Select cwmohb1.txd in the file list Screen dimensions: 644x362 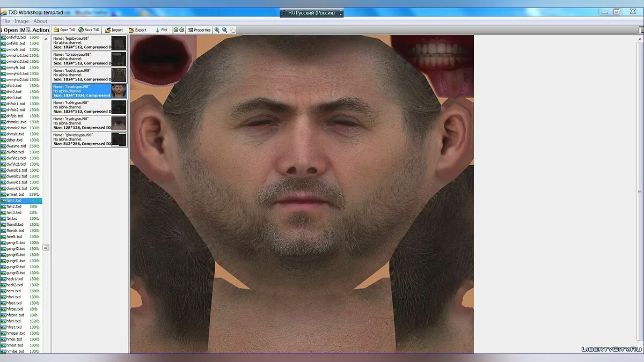(x=21, y=55)
